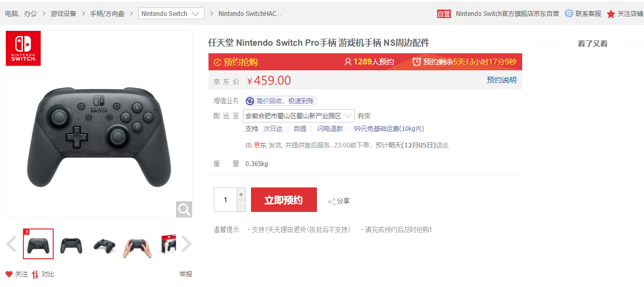The height and width of the screenshot is (287, 644).
Task: Click the quantity input field
Action: [x=225, y=200]
